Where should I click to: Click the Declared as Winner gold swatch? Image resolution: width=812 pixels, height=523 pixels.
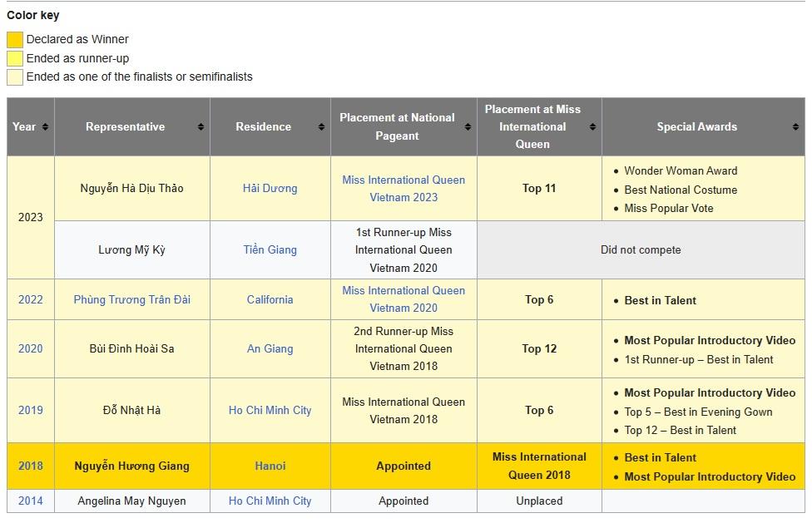coord(14,39)
